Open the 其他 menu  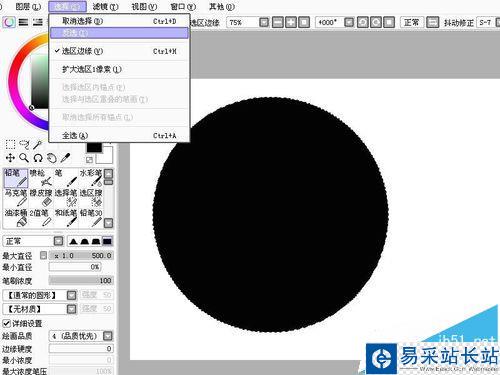click(x=221, y=6)
